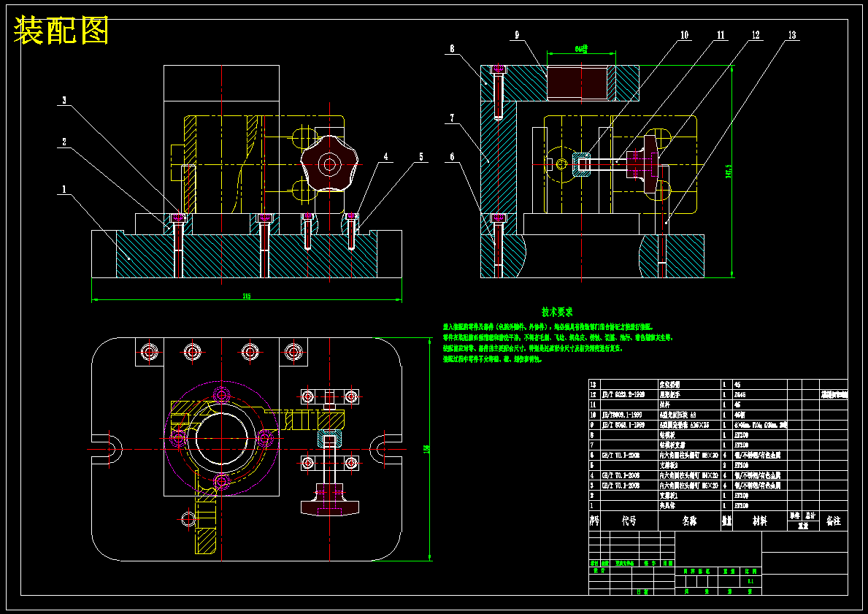Viewport: 868px width, 614px height.
Task: Click the 代号 column header in the parts list
Action: point(629,521)
